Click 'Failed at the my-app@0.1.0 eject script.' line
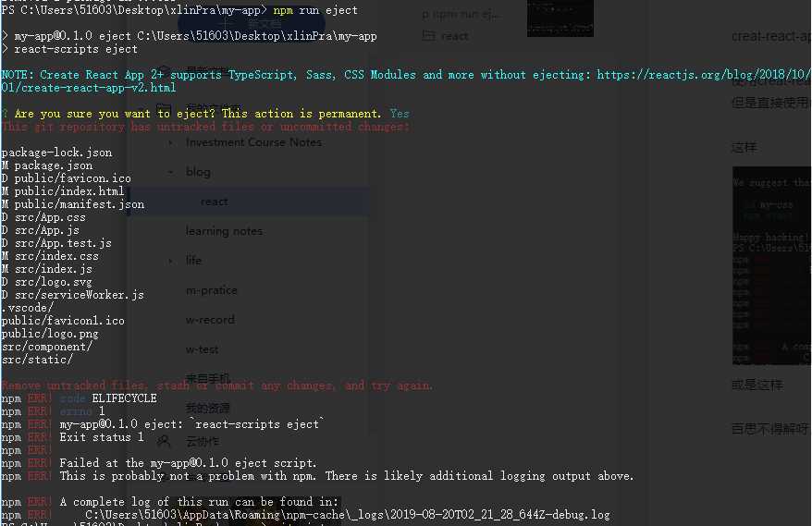The image size is (812, 526). [x=188, y=463]
